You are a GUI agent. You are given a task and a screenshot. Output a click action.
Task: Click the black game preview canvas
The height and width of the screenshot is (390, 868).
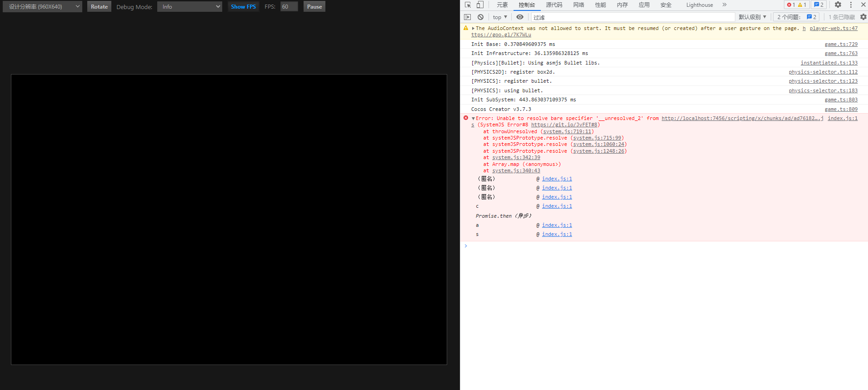[x=229, y=220]
